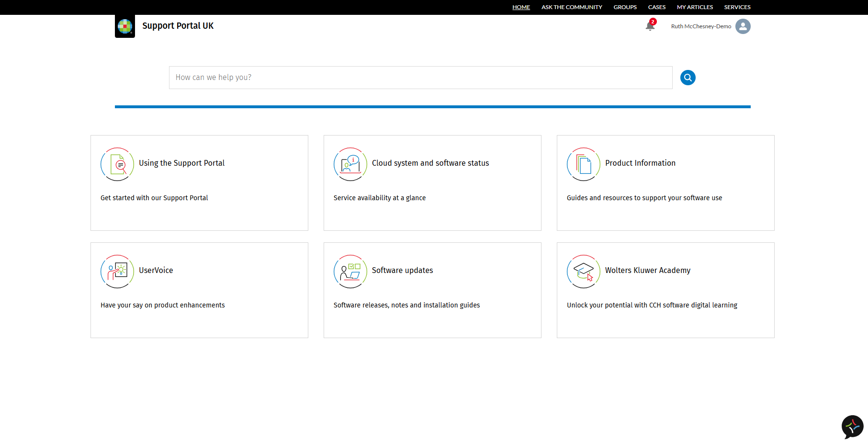868x443 pixels.
Task: Click 'Get started with our Support Portal' text
Action: 154,198
